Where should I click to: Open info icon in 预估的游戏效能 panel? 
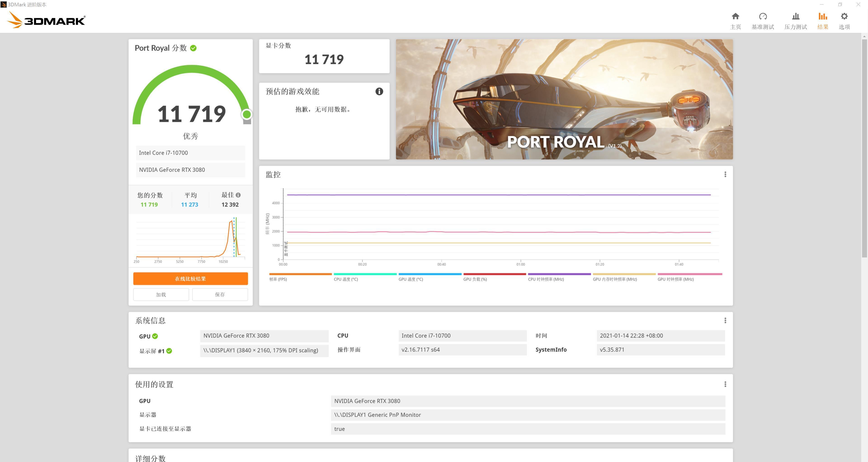(x=379, y=91)
